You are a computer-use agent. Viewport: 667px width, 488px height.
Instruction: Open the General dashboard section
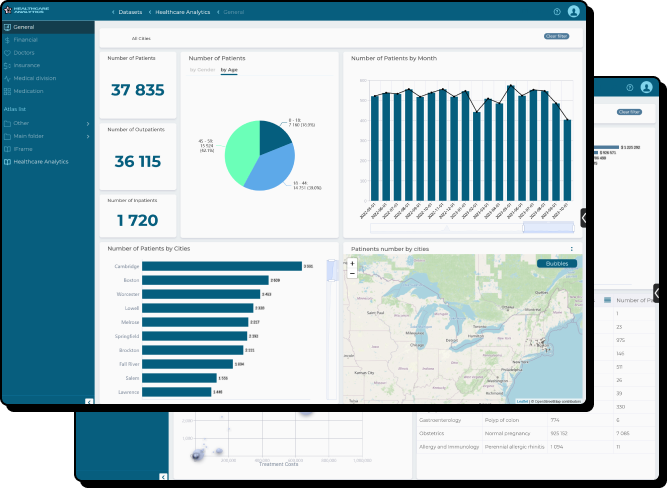(24, 27)
